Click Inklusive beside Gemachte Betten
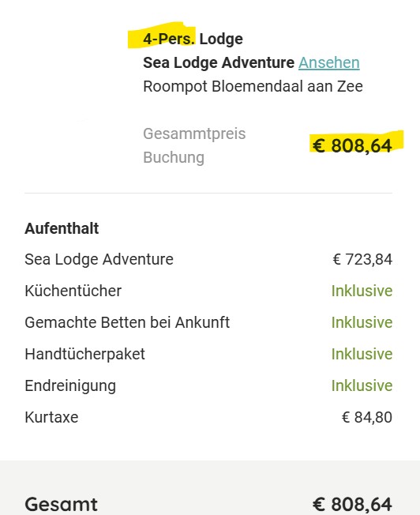This screenshot has width=420, height=515. [x=362, y=322]
